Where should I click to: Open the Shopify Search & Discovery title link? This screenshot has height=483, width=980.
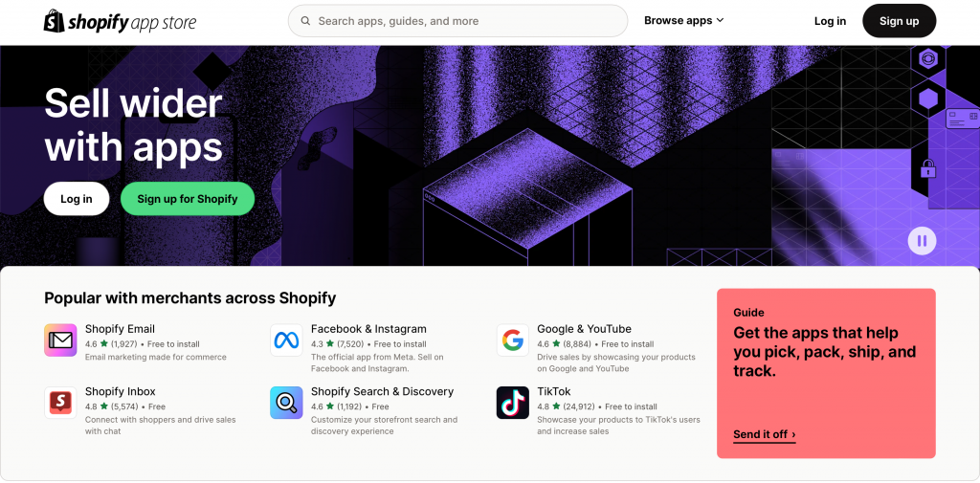[x=382, y=391]
